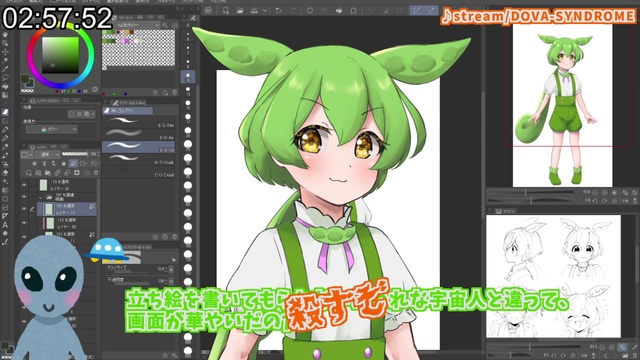Open the expression color dropdown
This screenshot has height=360, width=640.
[52, 129]
